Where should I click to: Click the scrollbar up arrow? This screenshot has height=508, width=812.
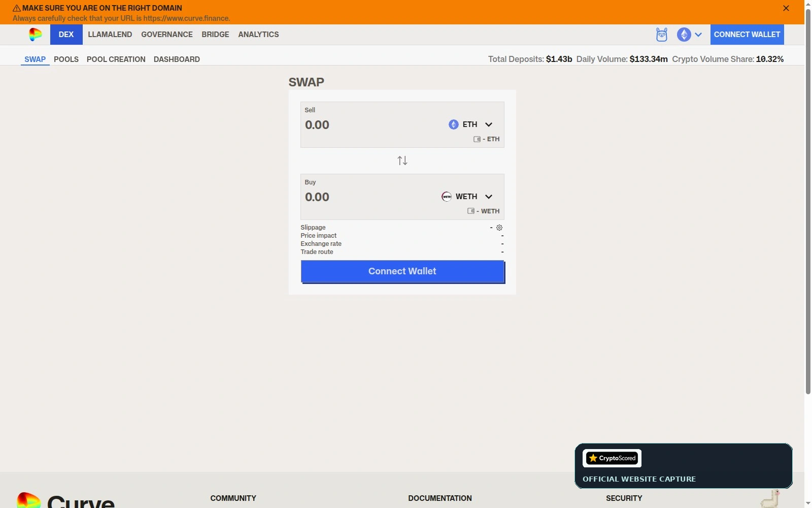pos(808,4)
